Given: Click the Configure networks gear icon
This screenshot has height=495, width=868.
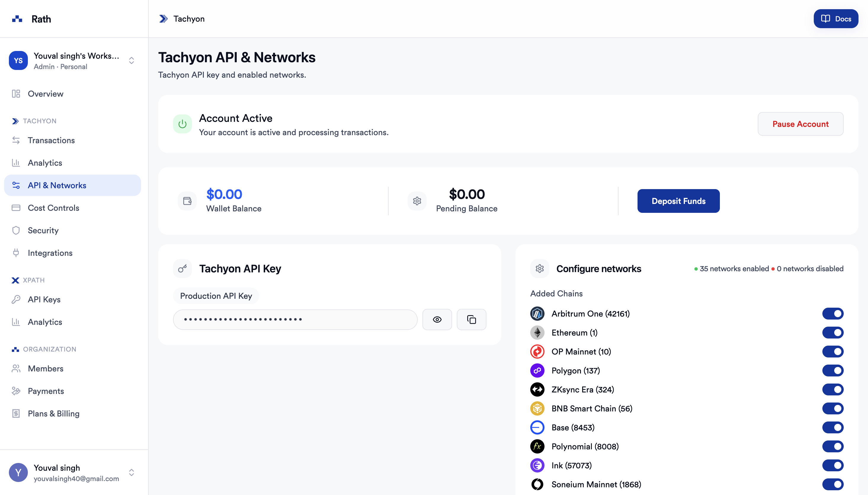Looking at the screenshot, I should pyautogui.click(x=540, y=269).
